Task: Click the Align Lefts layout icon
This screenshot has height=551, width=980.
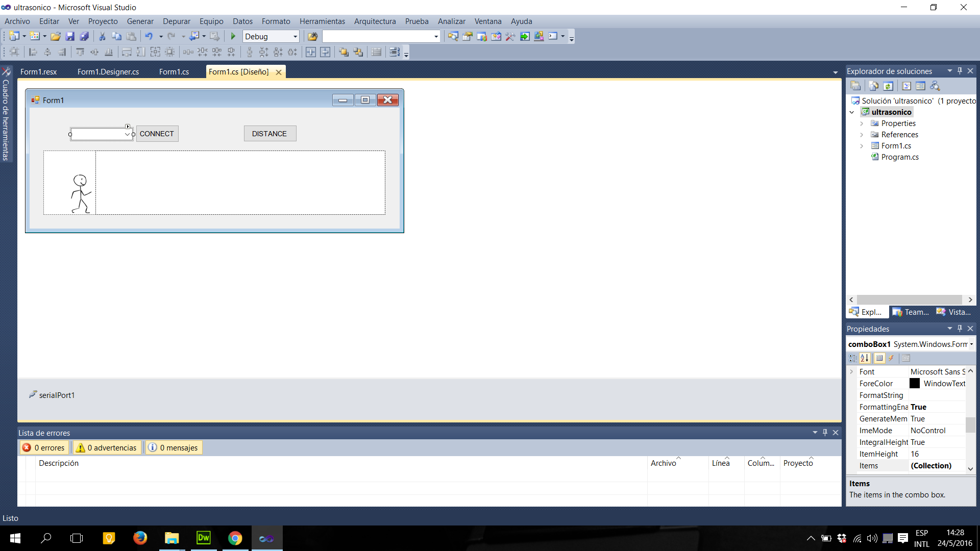Action: (33, 52)
